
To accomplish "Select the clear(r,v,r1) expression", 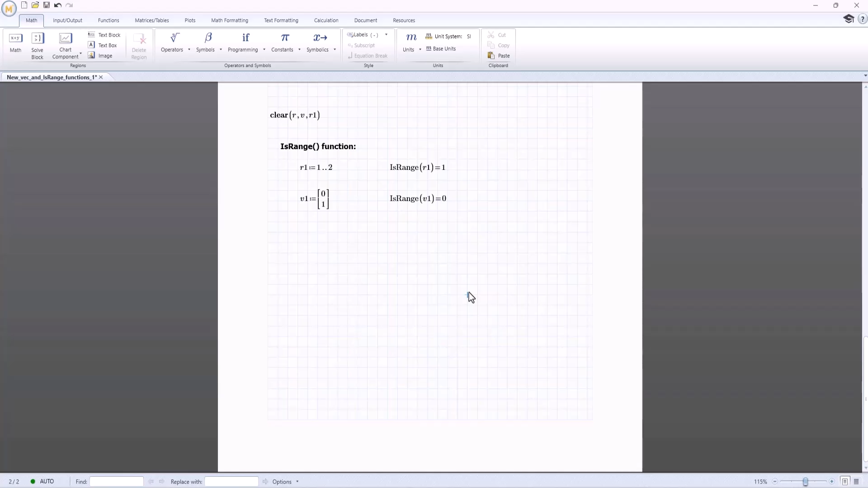I will click(x=295, y=115).
